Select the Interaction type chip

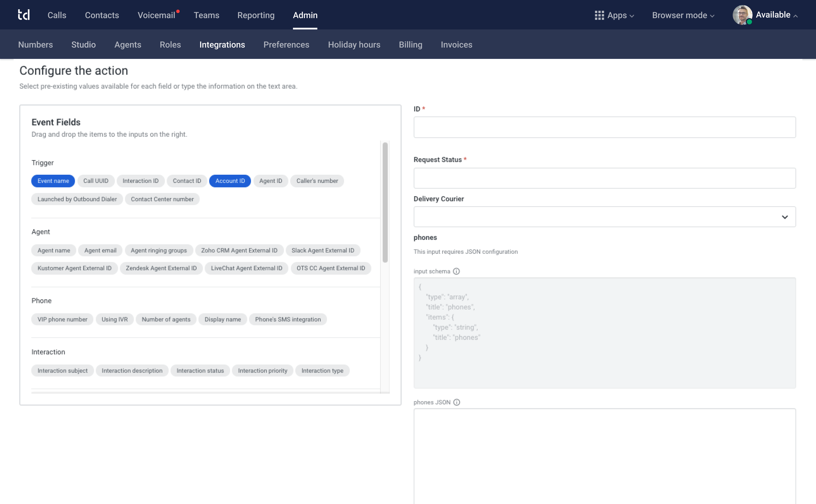[x=322, y=371]
